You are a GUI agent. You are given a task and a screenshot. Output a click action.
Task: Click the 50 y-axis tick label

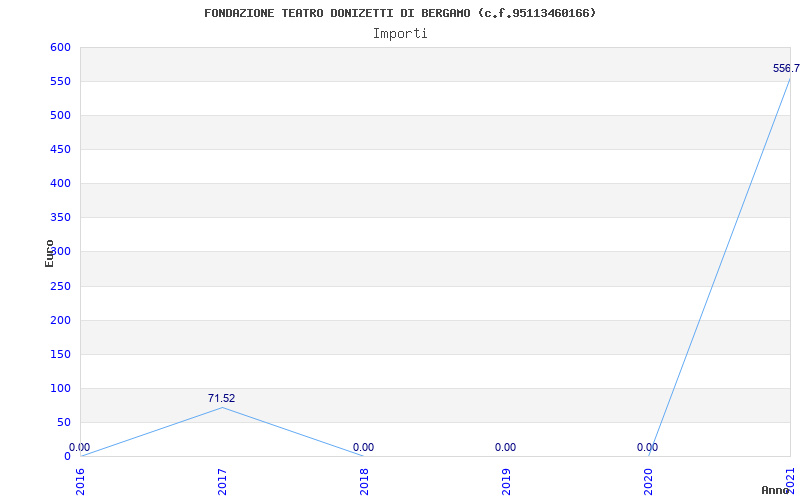63,422
